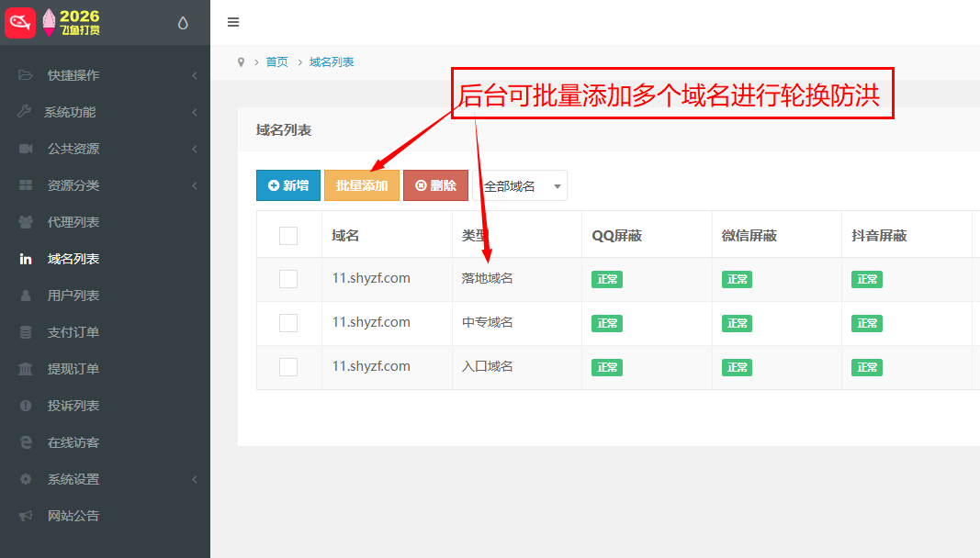Click the 落地域名 type cell
The height and width of the screenshot is (558, 980).
(487, 278)
